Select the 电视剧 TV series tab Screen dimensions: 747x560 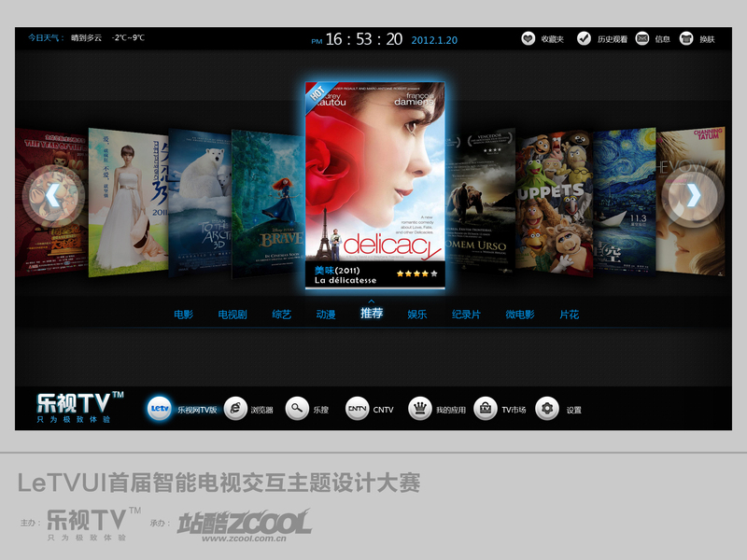pos(233,315)
